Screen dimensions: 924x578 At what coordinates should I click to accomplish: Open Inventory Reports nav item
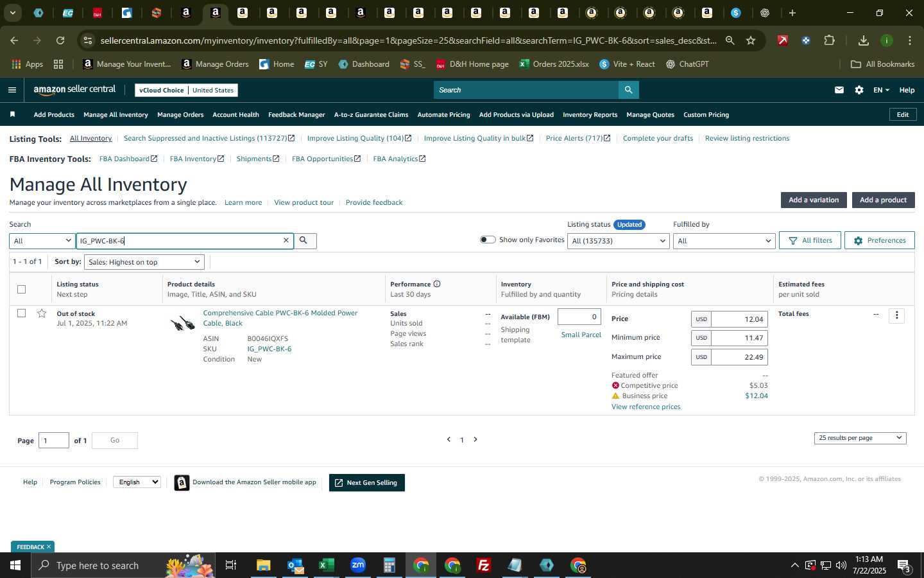coord(590,114)
